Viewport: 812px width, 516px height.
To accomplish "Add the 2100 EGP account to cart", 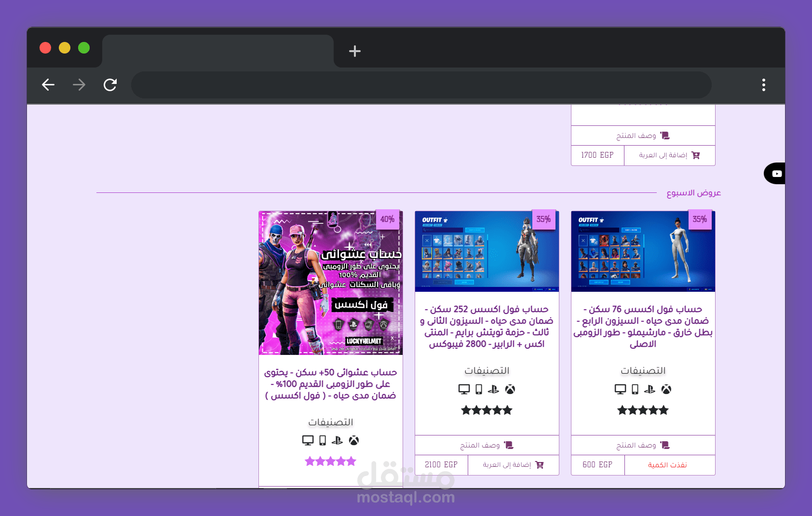I will click(514, 465).
